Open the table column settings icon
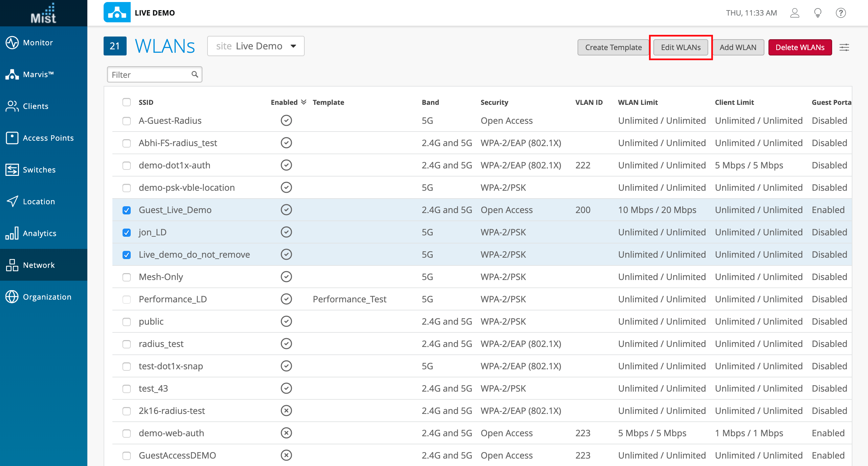 point(844,47)
